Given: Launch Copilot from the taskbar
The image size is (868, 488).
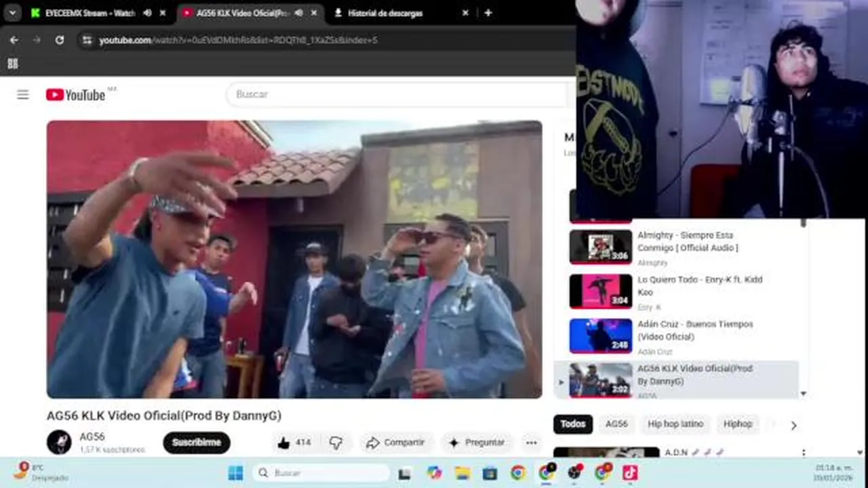Looking at the screenshot, I should pyautogui.click(x=434, y=473).
